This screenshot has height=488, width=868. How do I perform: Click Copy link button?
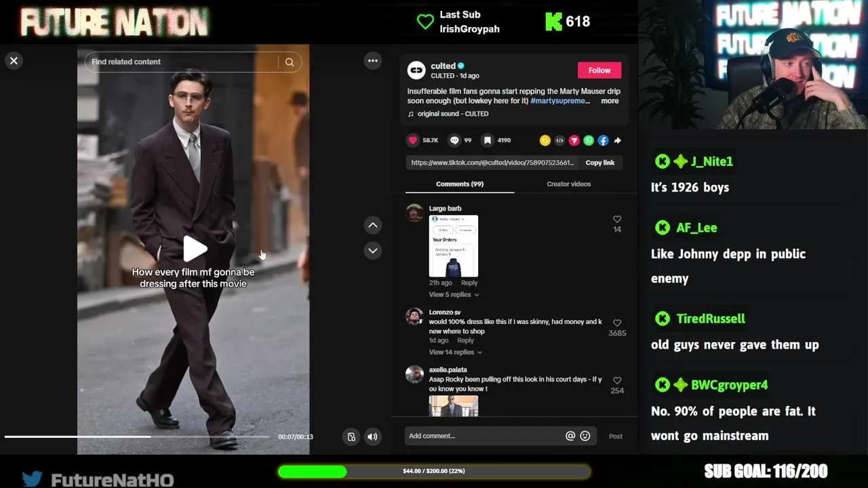click(600, 163)
